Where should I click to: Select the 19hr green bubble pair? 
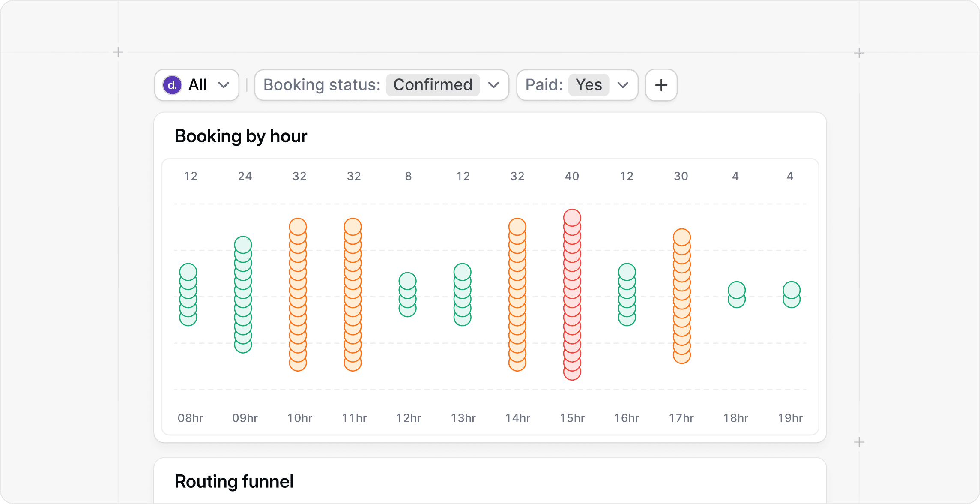click(792, 295)
